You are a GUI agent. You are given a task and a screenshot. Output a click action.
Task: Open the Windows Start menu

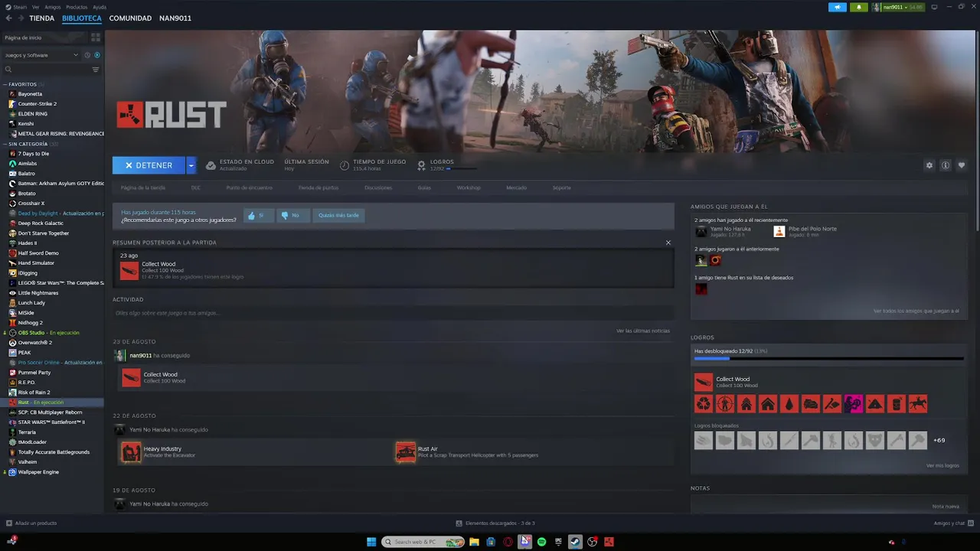coord(371,542)
